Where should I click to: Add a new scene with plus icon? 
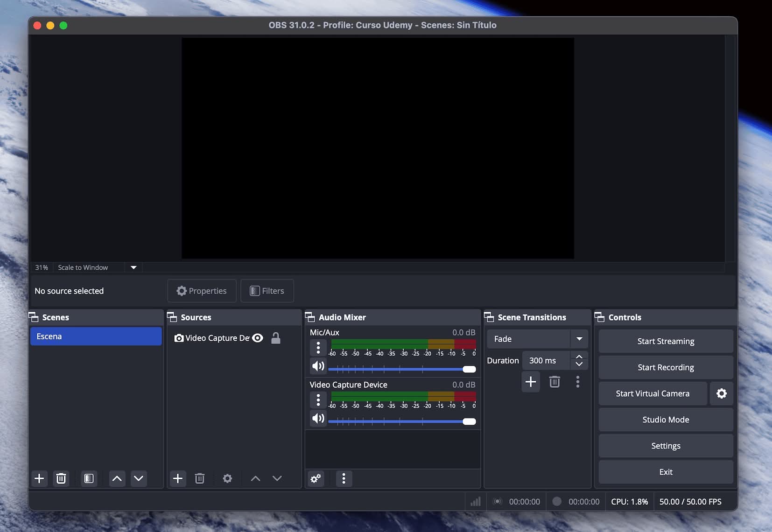(40, 478)
